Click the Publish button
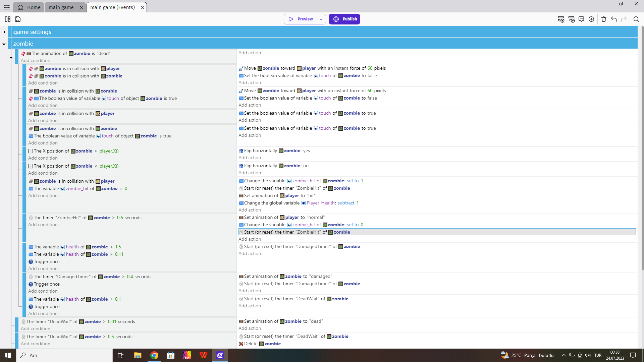Screen dimensions: 644x362 [x=344, y=19]
